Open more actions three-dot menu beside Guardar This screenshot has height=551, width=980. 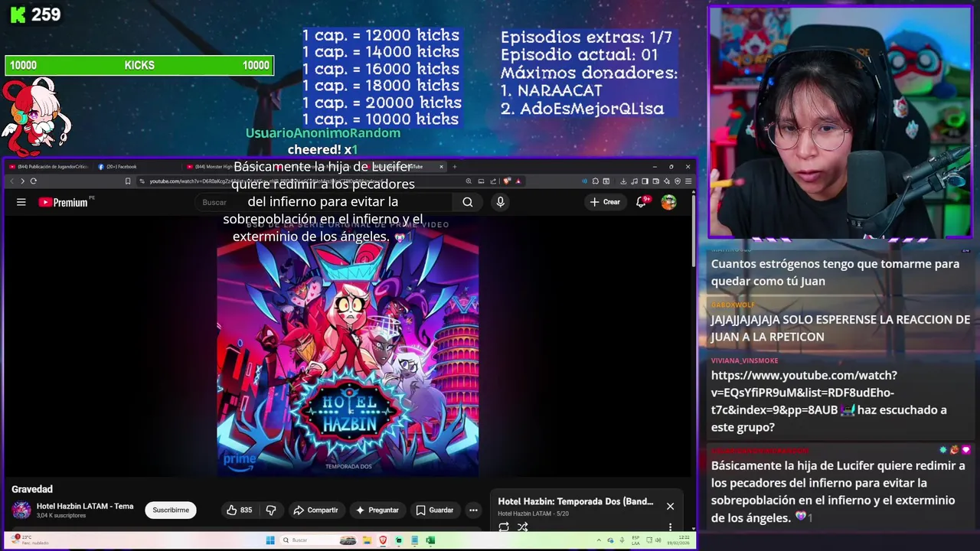coord(473,510)
